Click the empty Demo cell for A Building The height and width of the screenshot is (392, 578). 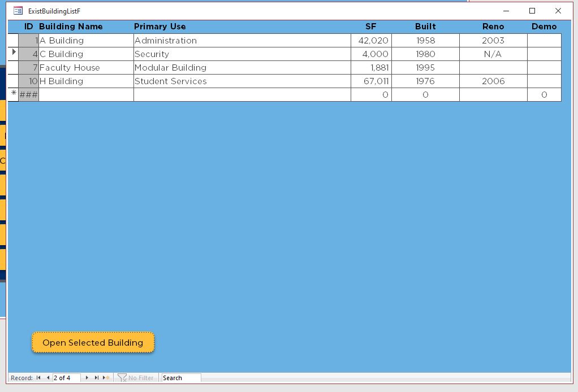click(544, 41)
